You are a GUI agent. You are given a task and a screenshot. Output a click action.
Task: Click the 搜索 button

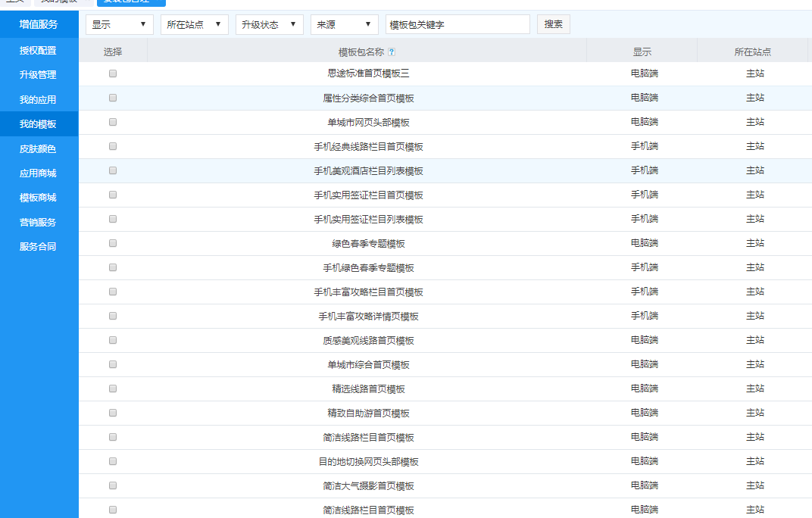(x=553, y=24)
